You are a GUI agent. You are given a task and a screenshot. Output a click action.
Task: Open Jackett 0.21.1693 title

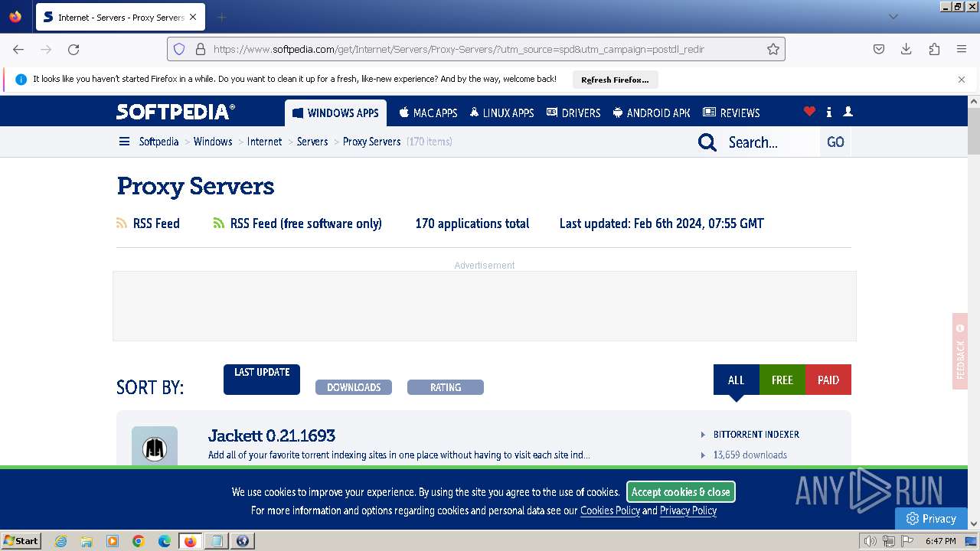[x=272, y=435]
